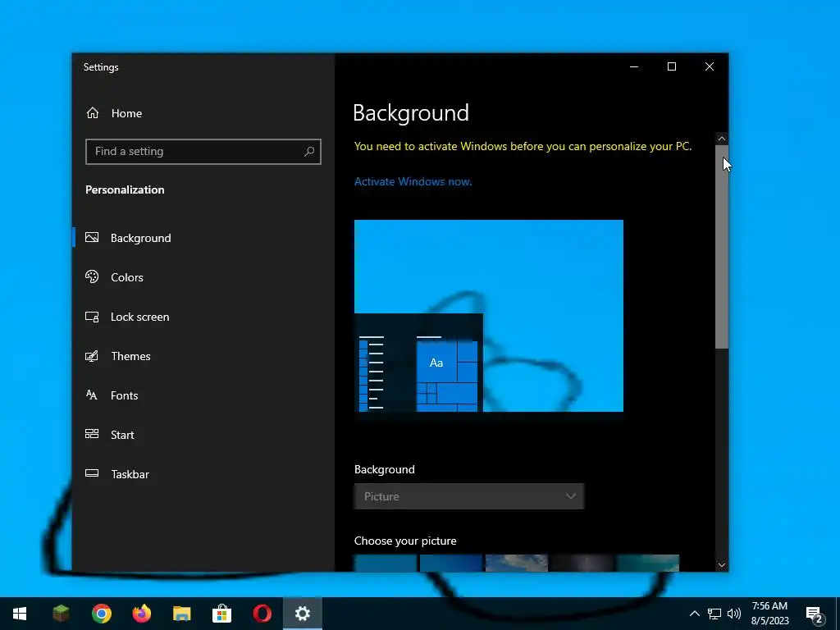This screenshot has height=630, width=840.
Task: Click the desktop background preview image
Action: point(489,316)
